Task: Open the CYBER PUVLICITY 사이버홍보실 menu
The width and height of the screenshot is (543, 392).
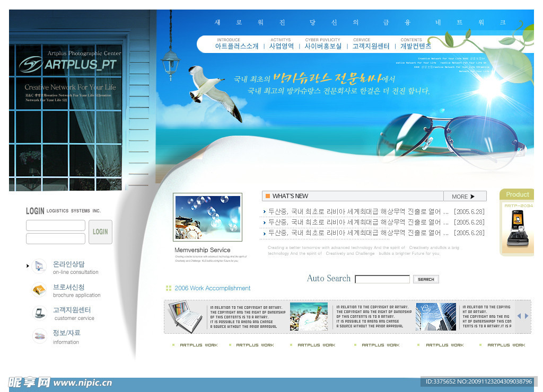Action: point(323,44)
